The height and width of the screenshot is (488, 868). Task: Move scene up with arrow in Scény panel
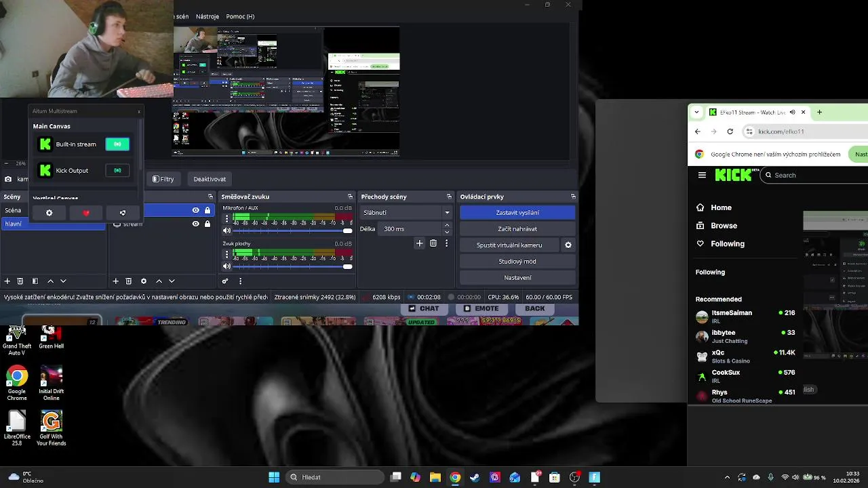pos(50,281)
